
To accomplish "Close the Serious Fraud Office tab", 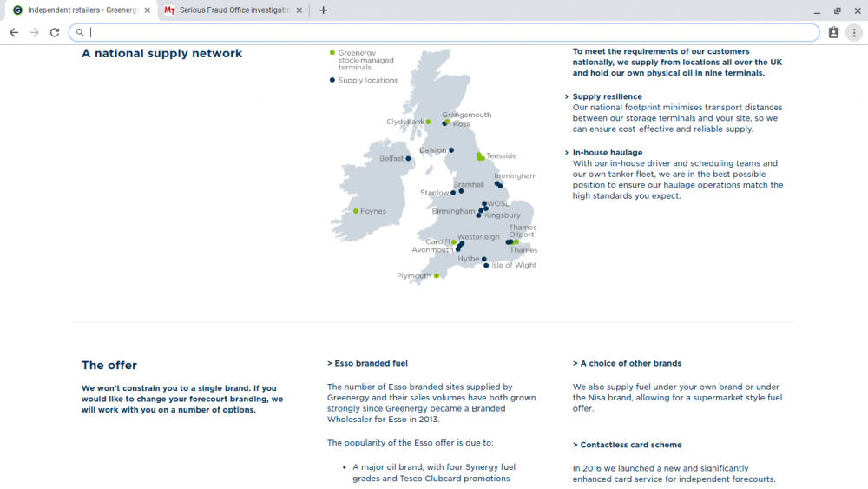I will click(299, 10).
